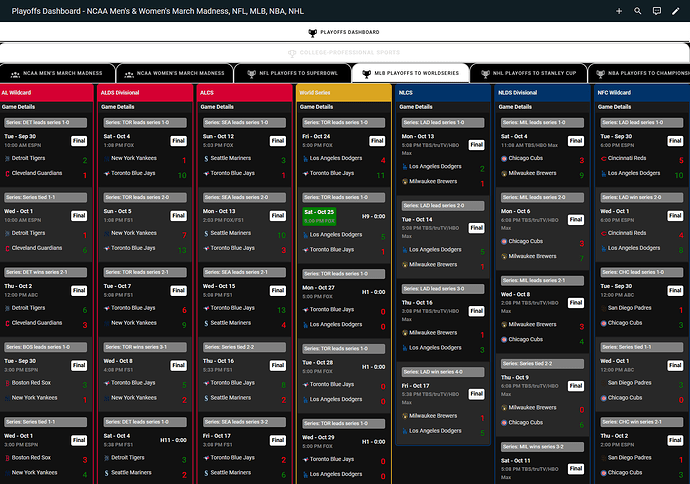Open NBA Playoffs to Championship tab

639,73
